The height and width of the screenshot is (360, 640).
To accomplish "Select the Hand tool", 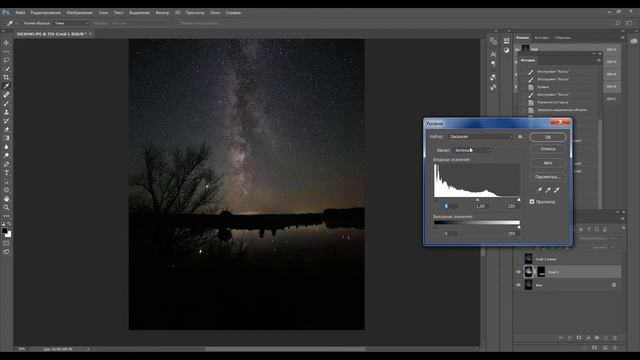I will (6, 199).
